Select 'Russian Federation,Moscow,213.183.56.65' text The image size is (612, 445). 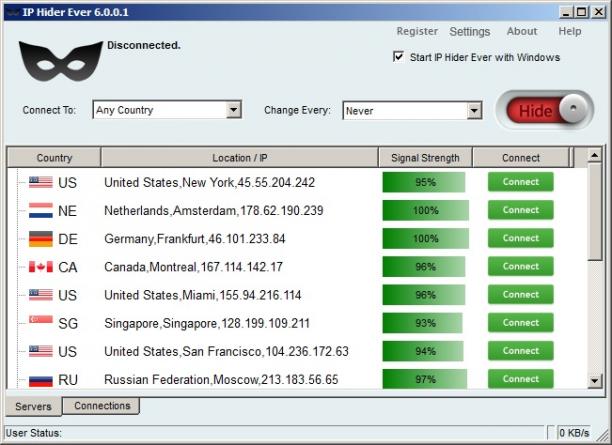[221, 379]
